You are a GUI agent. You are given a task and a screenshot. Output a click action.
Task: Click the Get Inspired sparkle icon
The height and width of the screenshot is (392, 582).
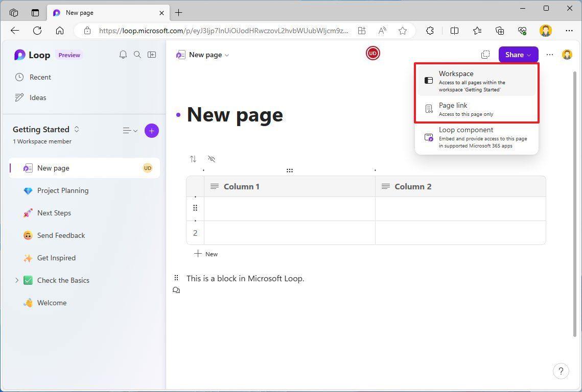[x=28, y=258]
